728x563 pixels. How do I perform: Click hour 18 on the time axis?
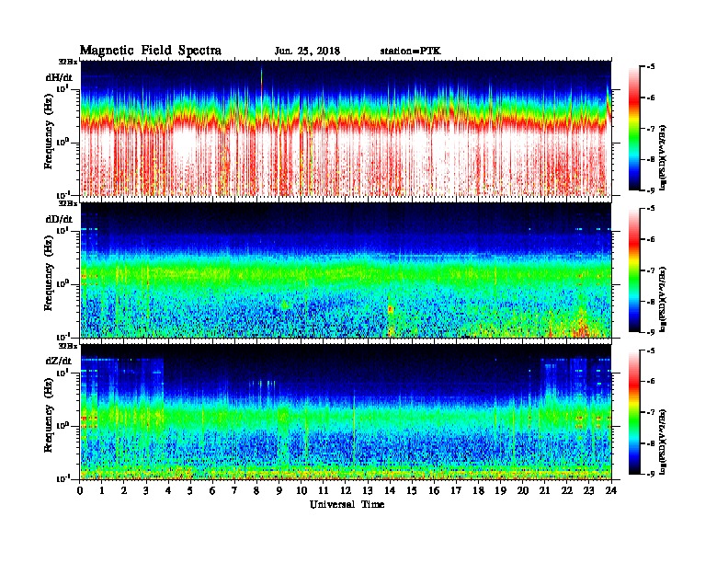pos(479,491)
